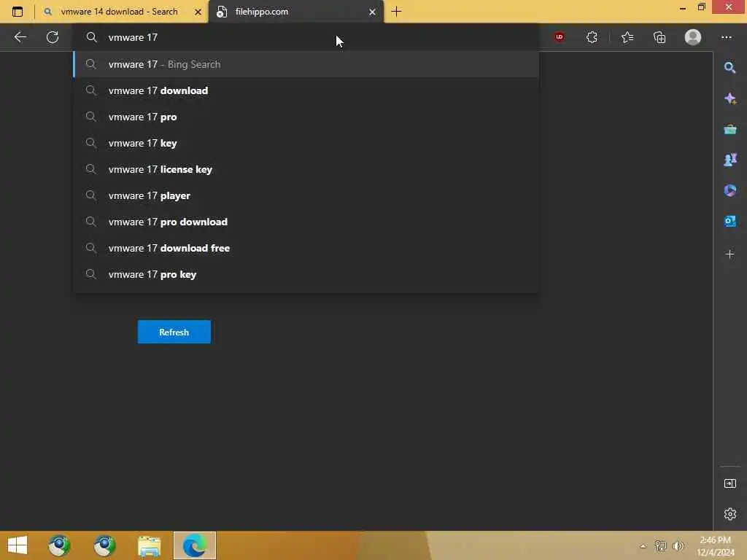Select 'vmware 17 pro key' suggestion
The image size is (747, 560).
pyautogui.click(x=306, y=274)
